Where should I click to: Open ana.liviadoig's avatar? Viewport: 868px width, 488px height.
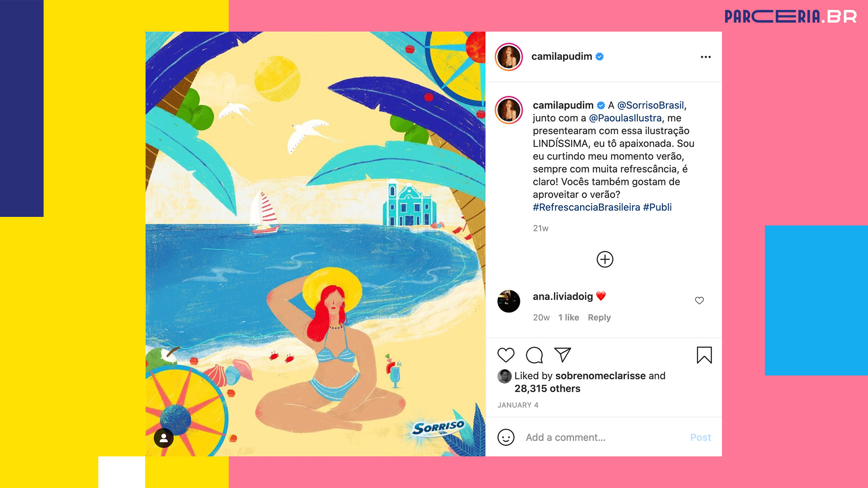tap(509, 301)
